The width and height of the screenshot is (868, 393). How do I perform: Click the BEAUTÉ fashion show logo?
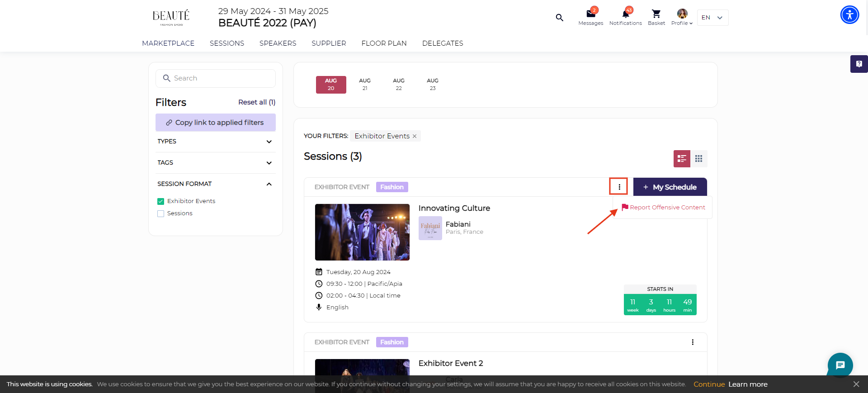171,18
